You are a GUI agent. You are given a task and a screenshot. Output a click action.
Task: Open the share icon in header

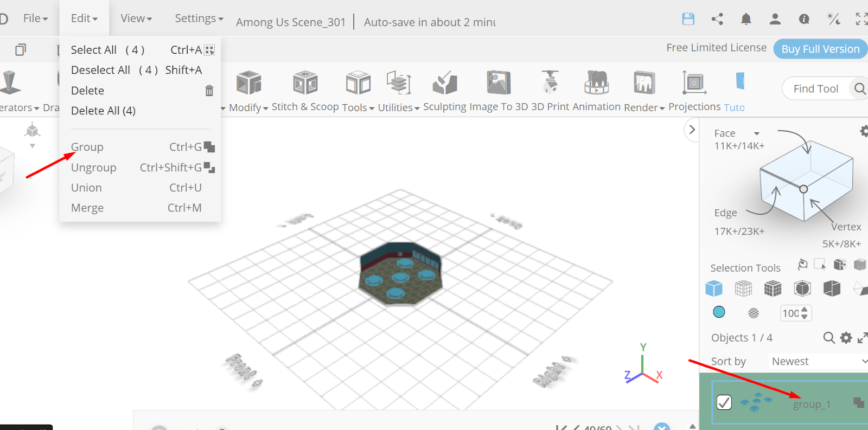pyautogui.click(x=717, y=19)
